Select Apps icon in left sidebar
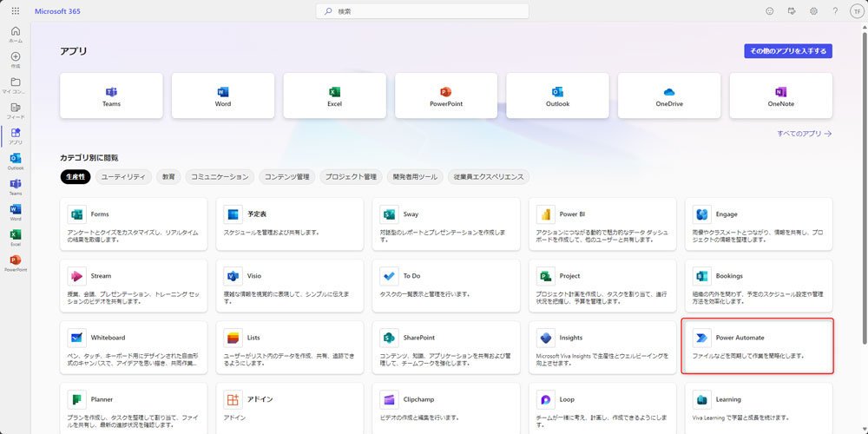 [x=16, y=136]
